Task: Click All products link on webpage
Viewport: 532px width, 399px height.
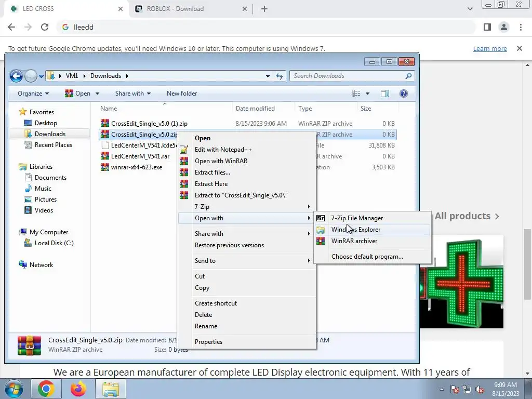Action: tap(467, 216)
